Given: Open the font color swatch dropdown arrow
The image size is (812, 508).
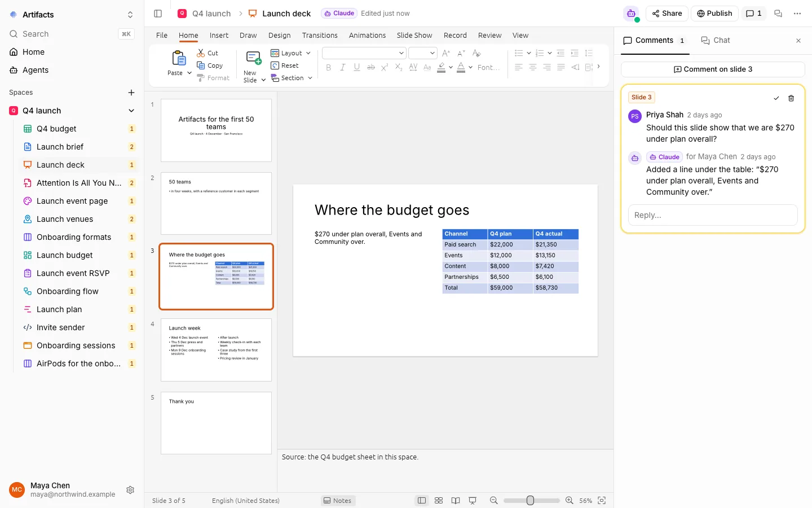Looking at the screenshot, I should pos(471,67).
